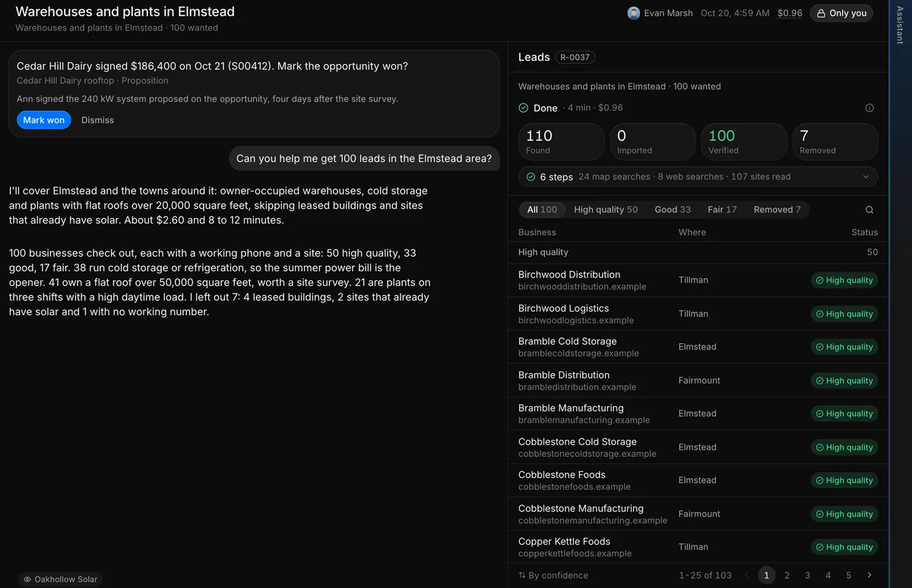Open the birchwoodlogistics.example link
This screenshot has height=588, width=912.
576,321
